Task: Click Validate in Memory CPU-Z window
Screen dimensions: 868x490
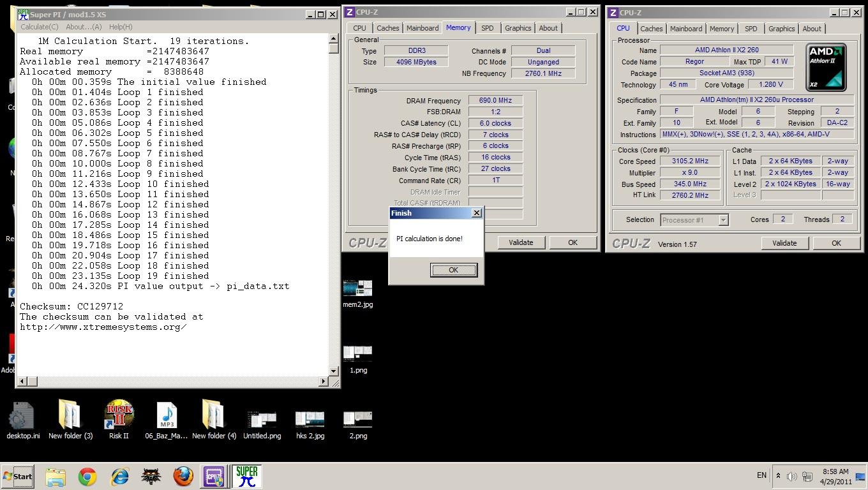Action: coord(521,242)
